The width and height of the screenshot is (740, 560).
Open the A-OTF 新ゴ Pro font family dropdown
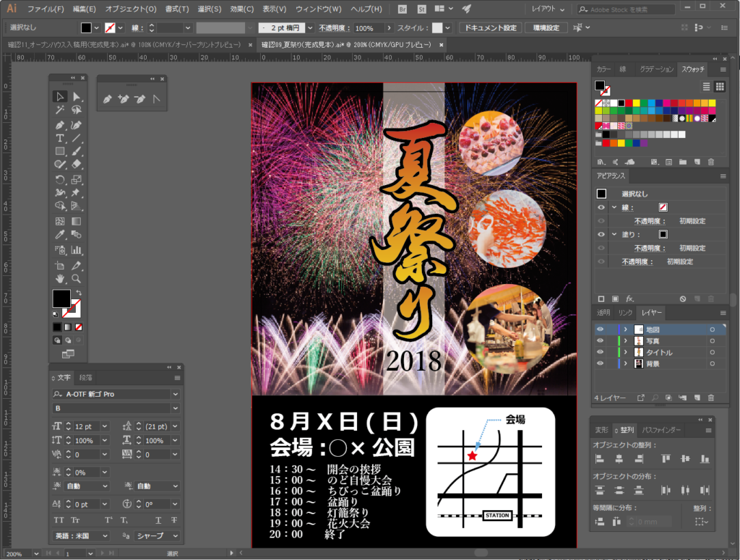click(175, 395)
